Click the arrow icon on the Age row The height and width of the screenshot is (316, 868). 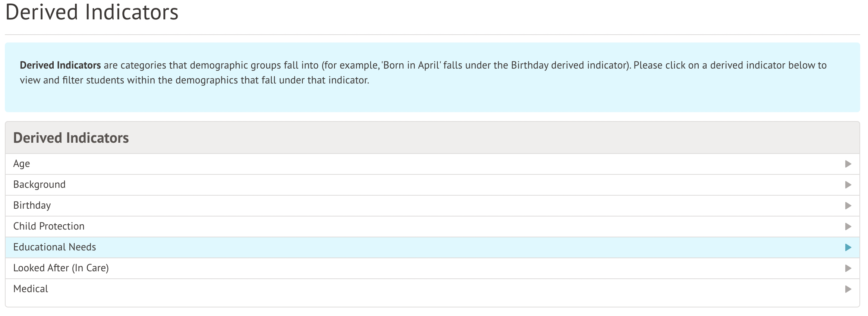[x=848, y=164]
